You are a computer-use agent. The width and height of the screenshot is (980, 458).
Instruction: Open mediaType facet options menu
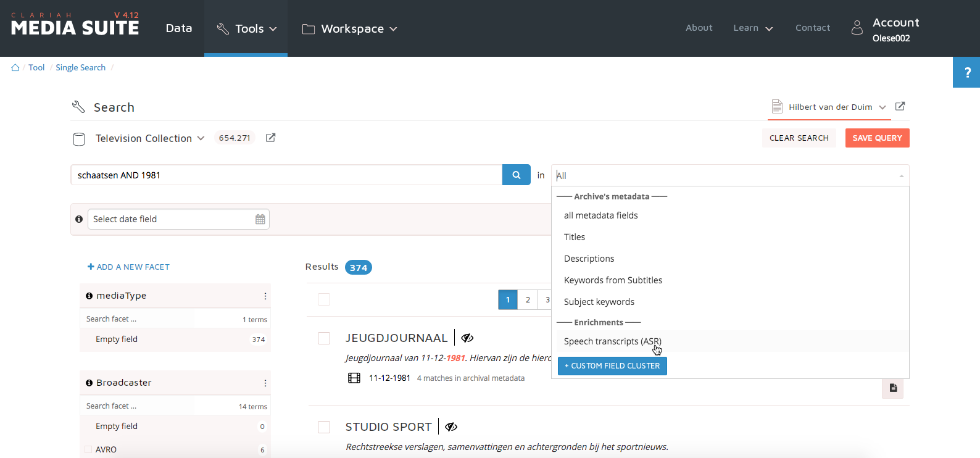(x=265, y=296)
